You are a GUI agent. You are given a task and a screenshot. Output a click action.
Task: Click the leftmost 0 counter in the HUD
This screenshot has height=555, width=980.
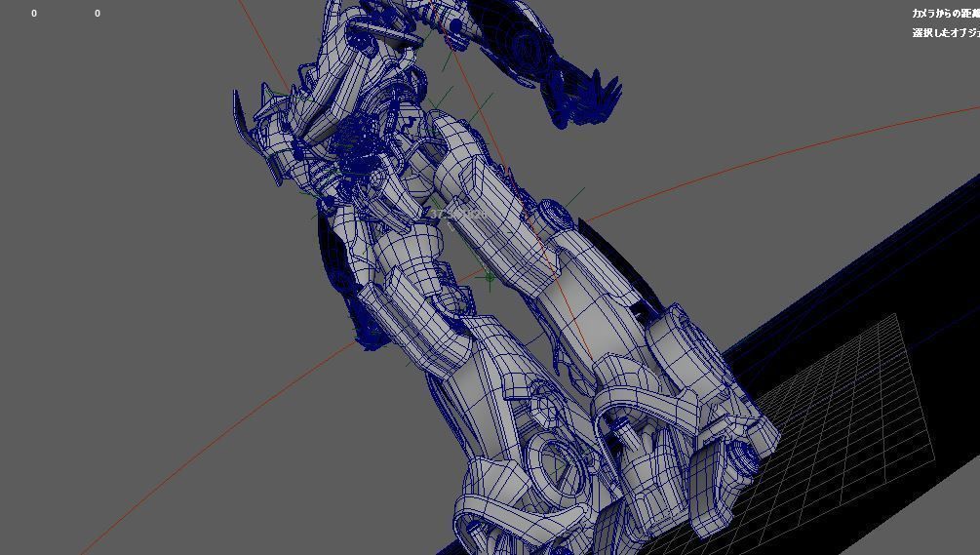click(34, 13)
